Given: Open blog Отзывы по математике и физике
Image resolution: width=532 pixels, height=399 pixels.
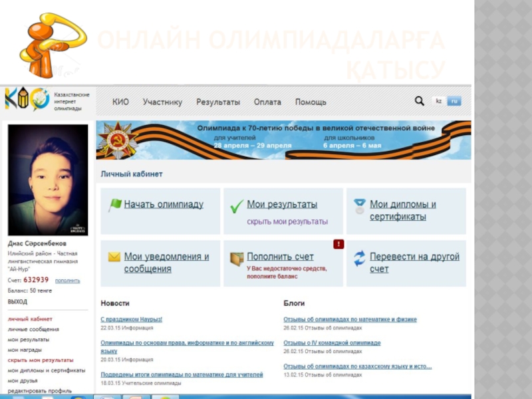Looking at the screenshot, I should 350,319.
